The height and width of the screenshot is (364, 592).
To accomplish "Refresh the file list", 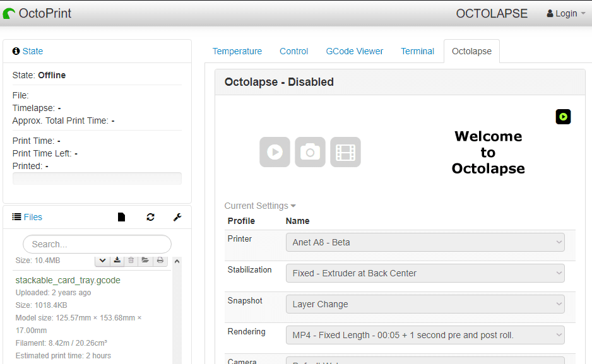I will [150, 217].
